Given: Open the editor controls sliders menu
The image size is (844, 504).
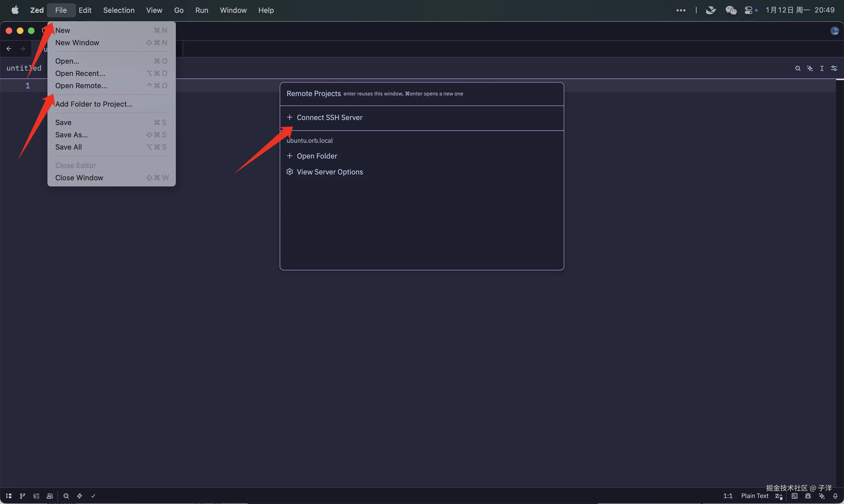Looking at the screenshot, I should [834, 68].
